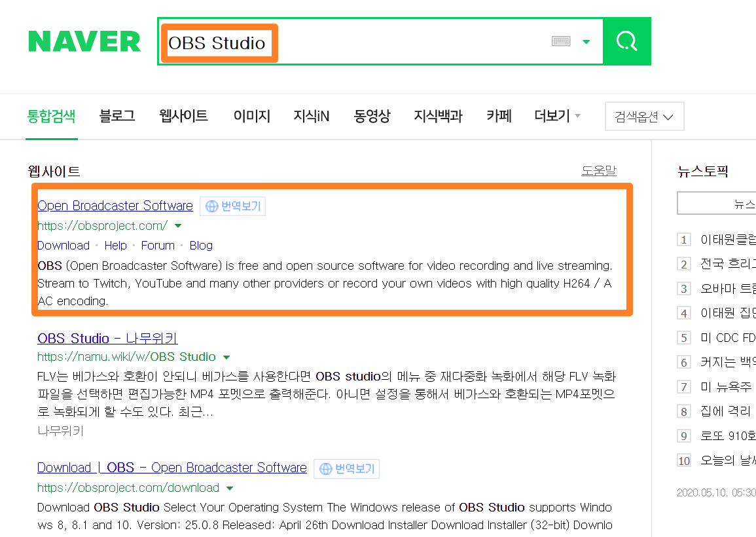Expand the 더보기 menu

558,117
